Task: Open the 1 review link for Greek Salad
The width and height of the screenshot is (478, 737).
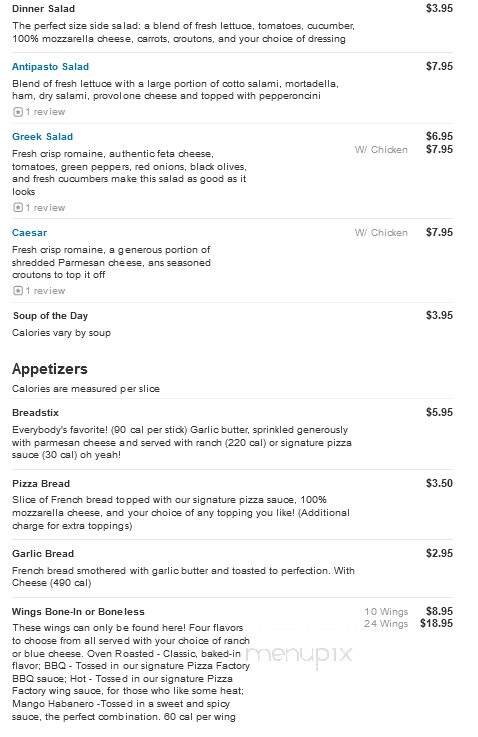Action: [45, 208]
